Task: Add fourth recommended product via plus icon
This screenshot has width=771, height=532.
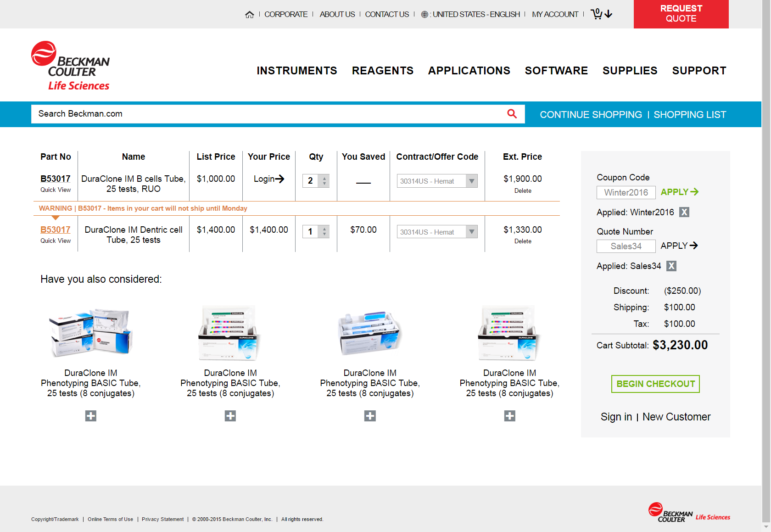Action: click(509, 416)
